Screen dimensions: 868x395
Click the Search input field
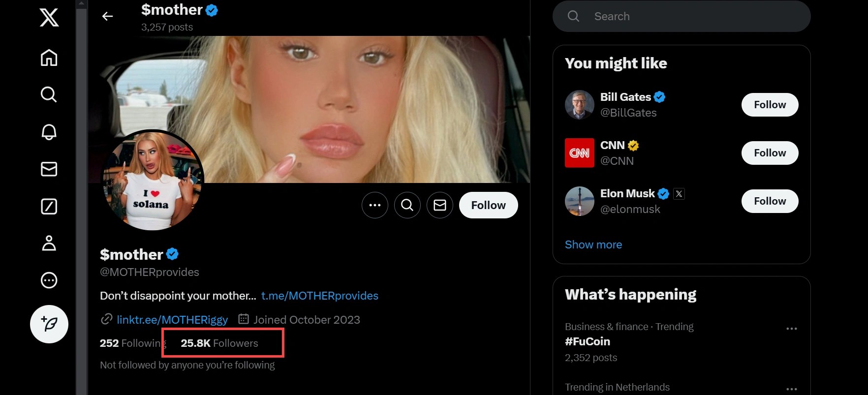pyautogui.click(x=689, y=16)
